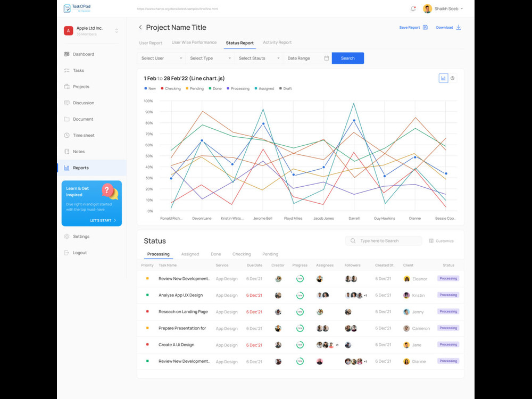
Task: Click the Projects sidebar icon
Action: [x=66, y=87]
